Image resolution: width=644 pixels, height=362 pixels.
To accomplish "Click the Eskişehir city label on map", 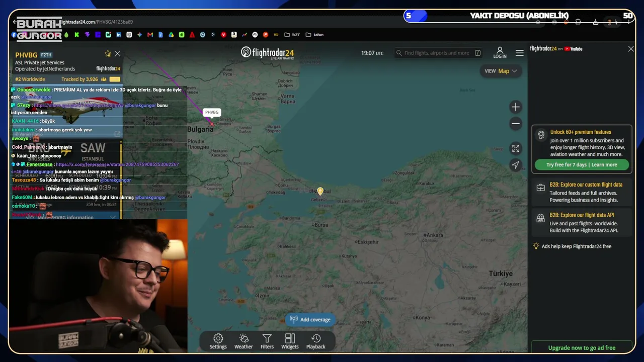I will pos(367,242).
